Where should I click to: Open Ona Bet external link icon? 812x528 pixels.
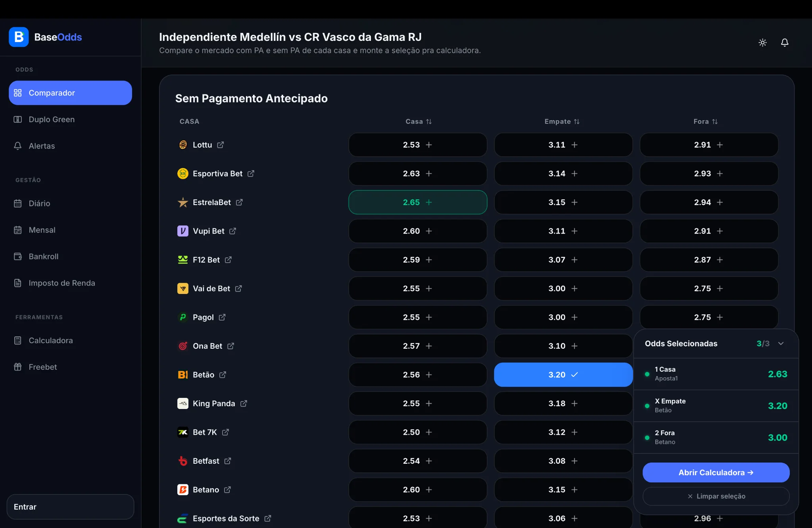tap(231, 346)
